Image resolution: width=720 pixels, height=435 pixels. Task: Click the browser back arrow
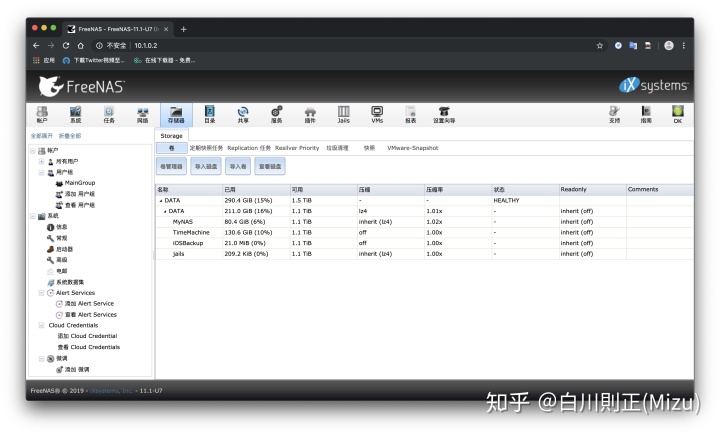[x=36, y=45]
